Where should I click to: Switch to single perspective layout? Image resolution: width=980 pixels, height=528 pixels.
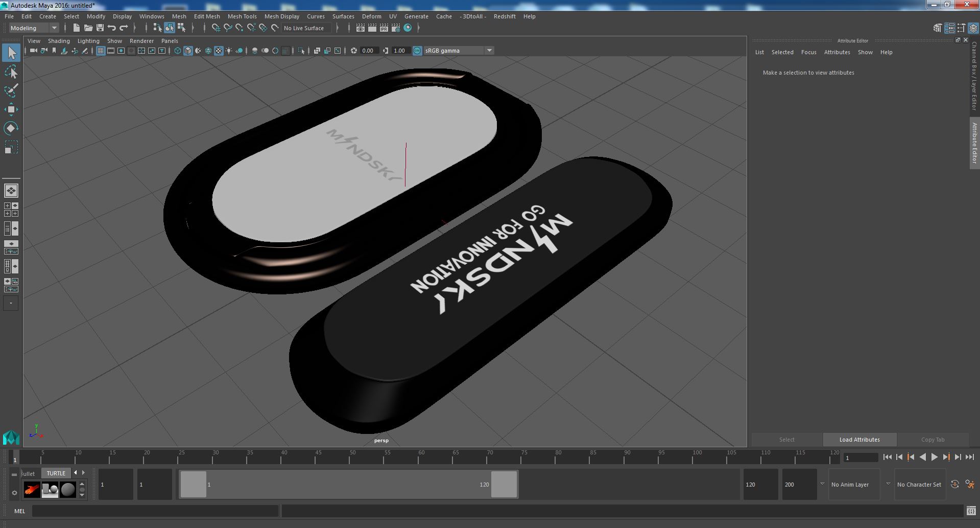[11, 191]
